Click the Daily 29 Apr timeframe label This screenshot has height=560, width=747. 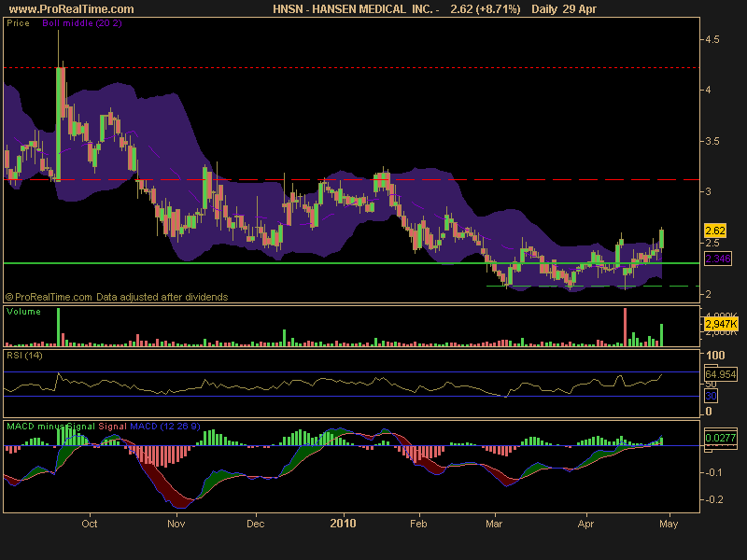point(564,9)
